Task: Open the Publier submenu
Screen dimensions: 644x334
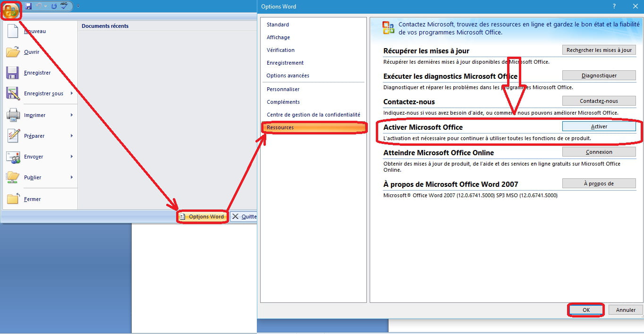Action: pos(40,177)
